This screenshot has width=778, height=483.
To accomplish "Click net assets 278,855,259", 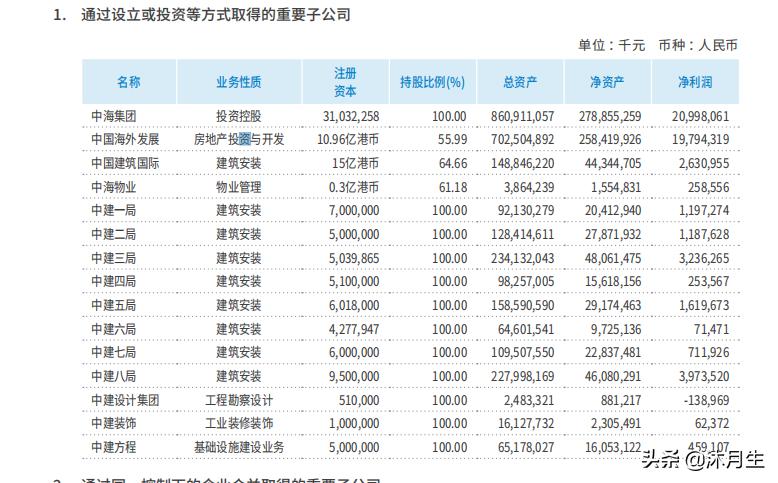I will coord(610,116).
